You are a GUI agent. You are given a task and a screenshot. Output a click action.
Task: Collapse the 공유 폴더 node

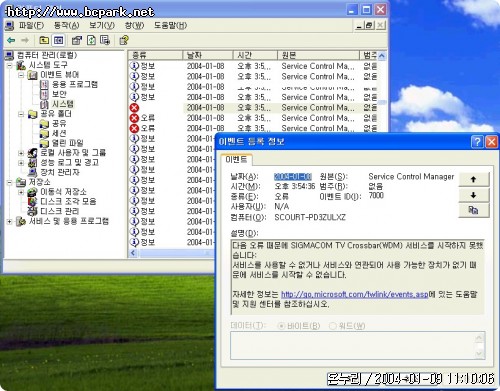21,114
